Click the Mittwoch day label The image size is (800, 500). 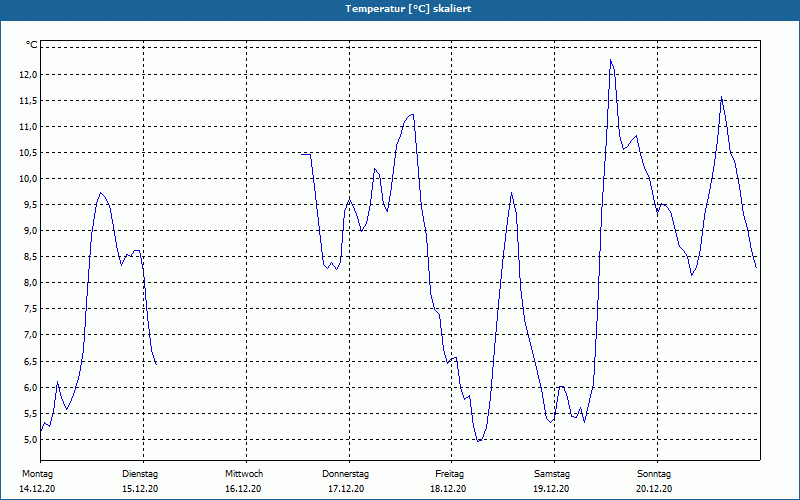tap(244, 474)
